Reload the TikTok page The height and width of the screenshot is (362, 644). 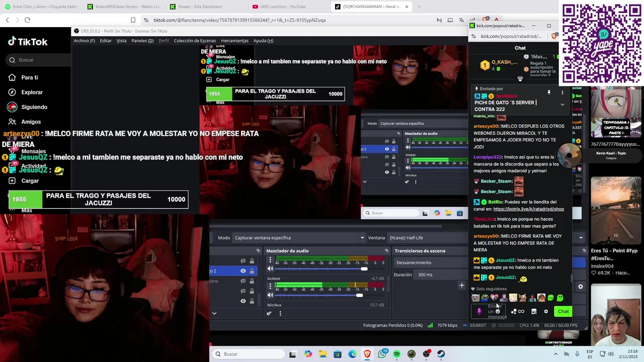[x=27, y=20]
